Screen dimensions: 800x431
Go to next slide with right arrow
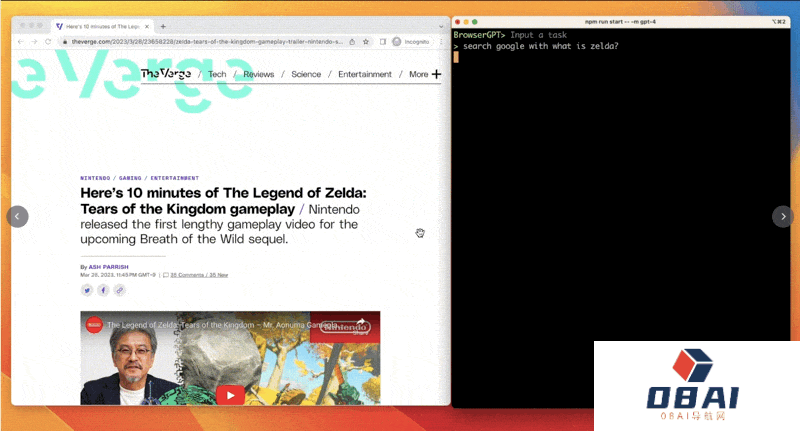point(783,216)
